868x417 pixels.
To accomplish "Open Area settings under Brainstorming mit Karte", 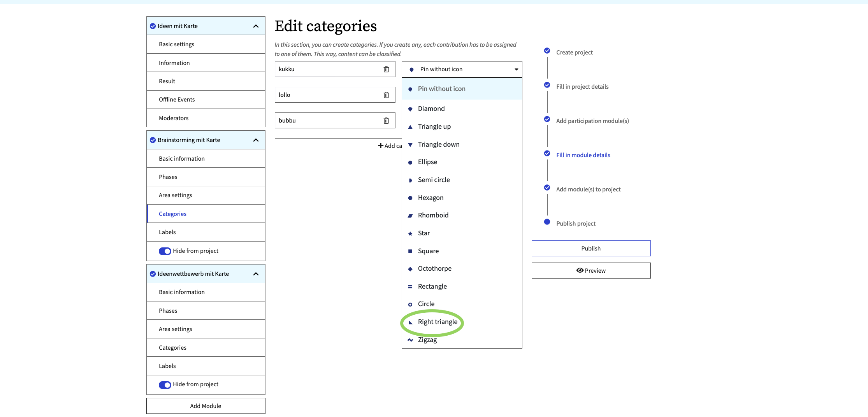I will [x=206, y=195].
